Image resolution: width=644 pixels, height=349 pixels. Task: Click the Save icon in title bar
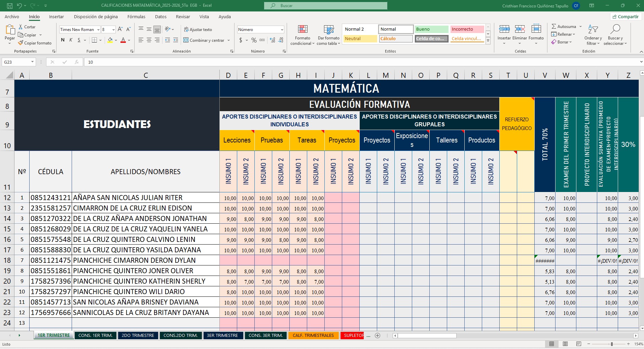(x=10, y=6)
